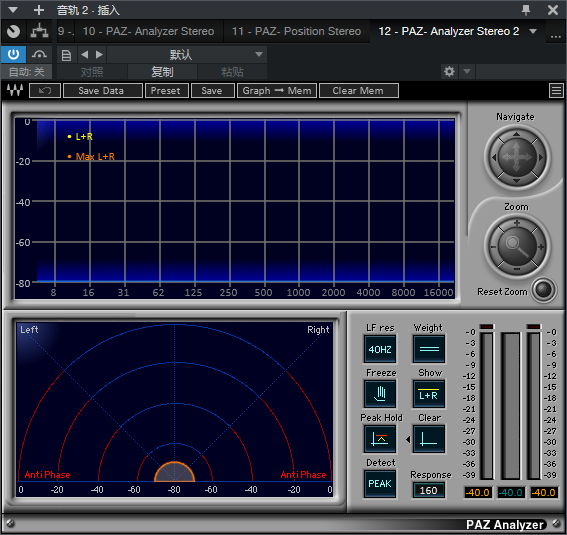Expand the dropdown next to settings gear
The width and height of the screenshot is (567, 535).
point(467,71)
